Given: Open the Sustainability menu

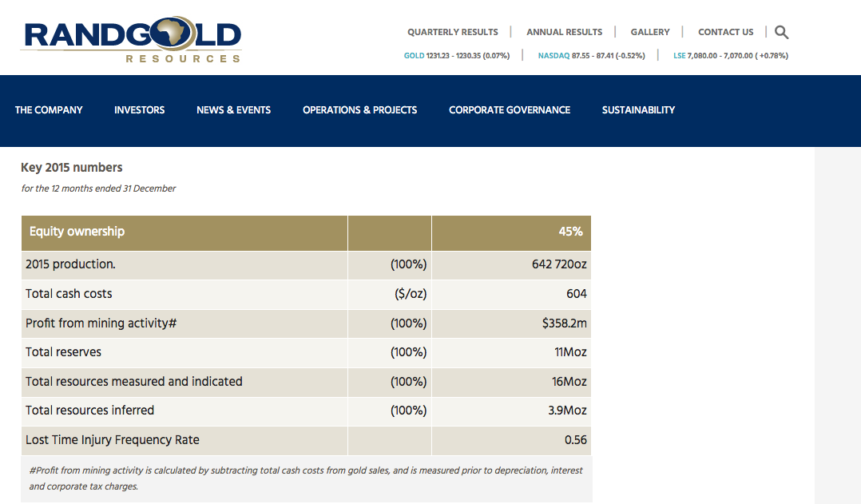Looking at the screenshot, I should [638, 109].
